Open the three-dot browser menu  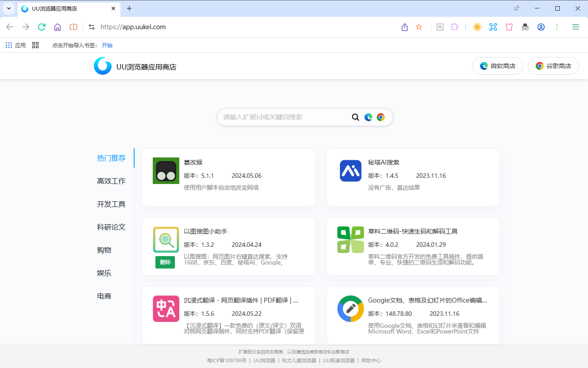tap(557, 27)
